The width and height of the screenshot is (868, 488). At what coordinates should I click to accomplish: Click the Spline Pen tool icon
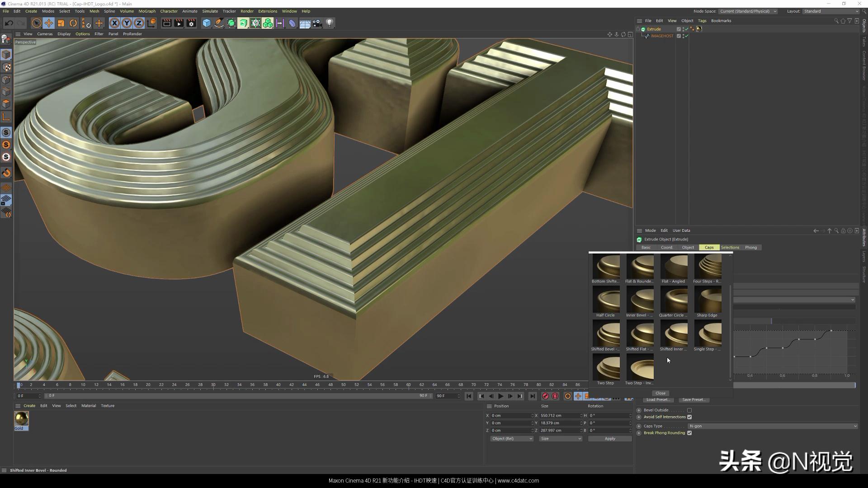[219, 23]
